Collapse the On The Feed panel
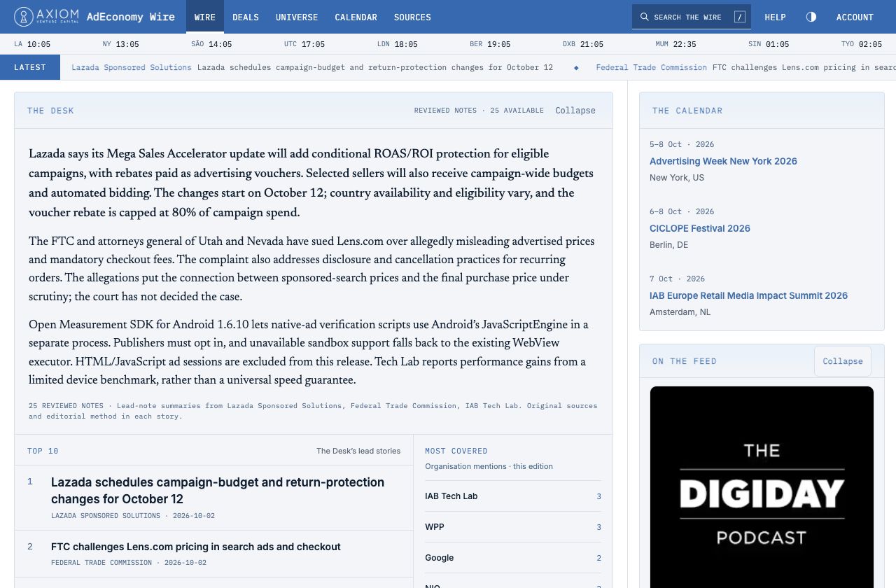The image size is (896, 588). [x=843, y=361]
